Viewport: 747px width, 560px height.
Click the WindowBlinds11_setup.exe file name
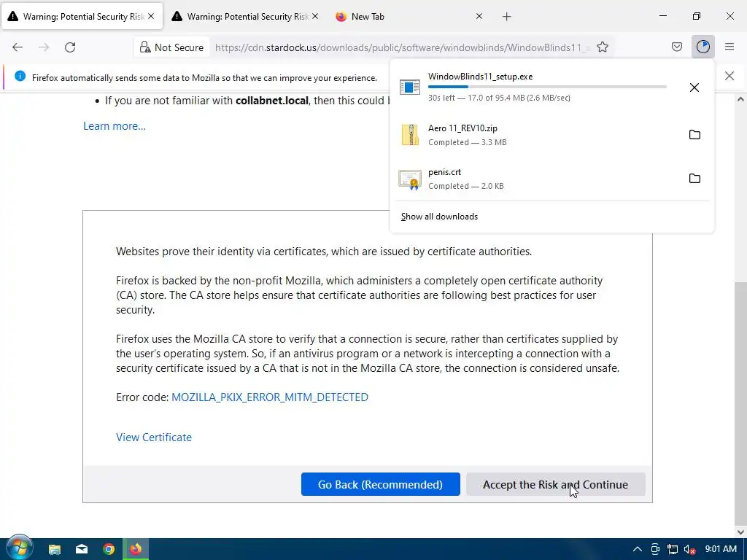click(480, 77)
